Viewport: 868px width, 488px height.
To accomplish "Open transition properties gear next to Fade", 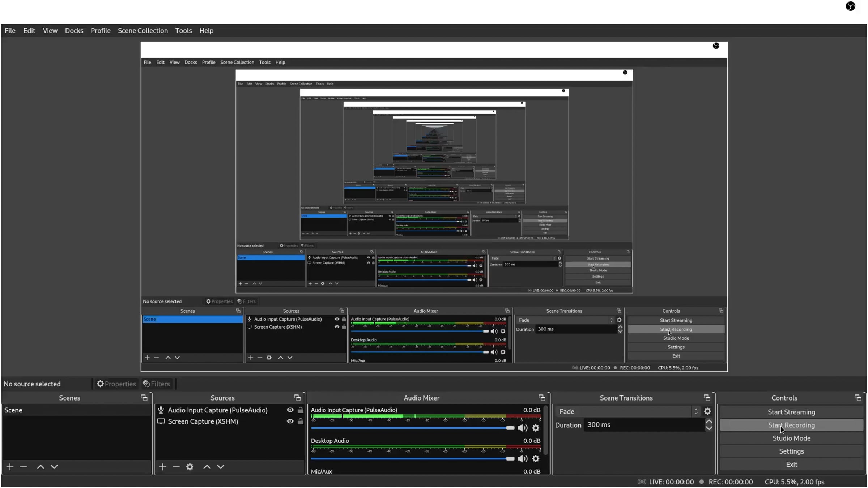I will coord(707,411).
